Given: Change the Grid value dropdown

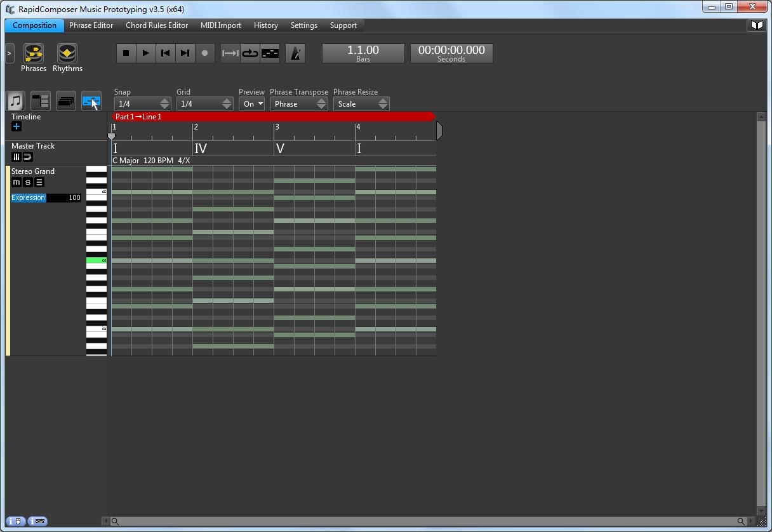Looking at the screenshot, I should pyautogui.click(x=204, y=103).
